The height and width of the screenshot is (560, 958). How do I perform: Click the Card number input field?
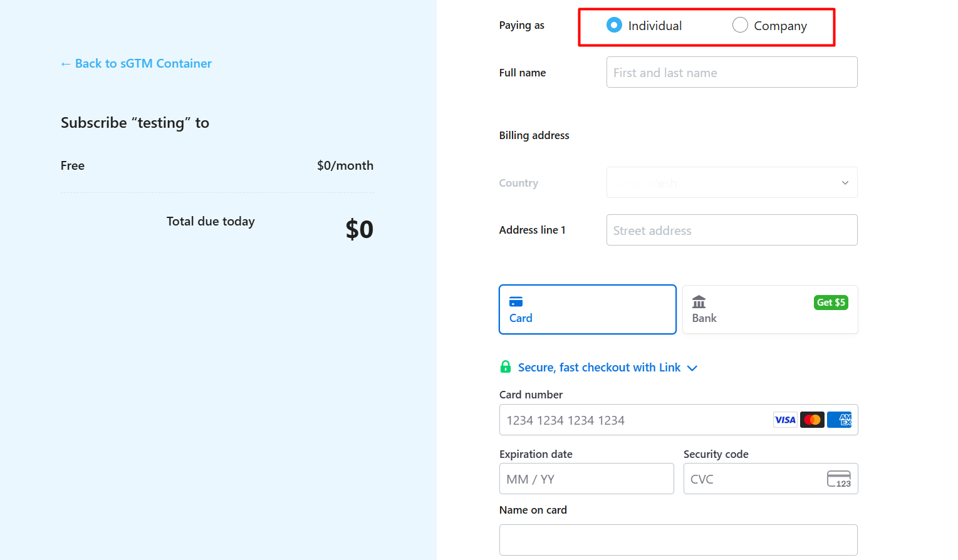tap(633, 420)
